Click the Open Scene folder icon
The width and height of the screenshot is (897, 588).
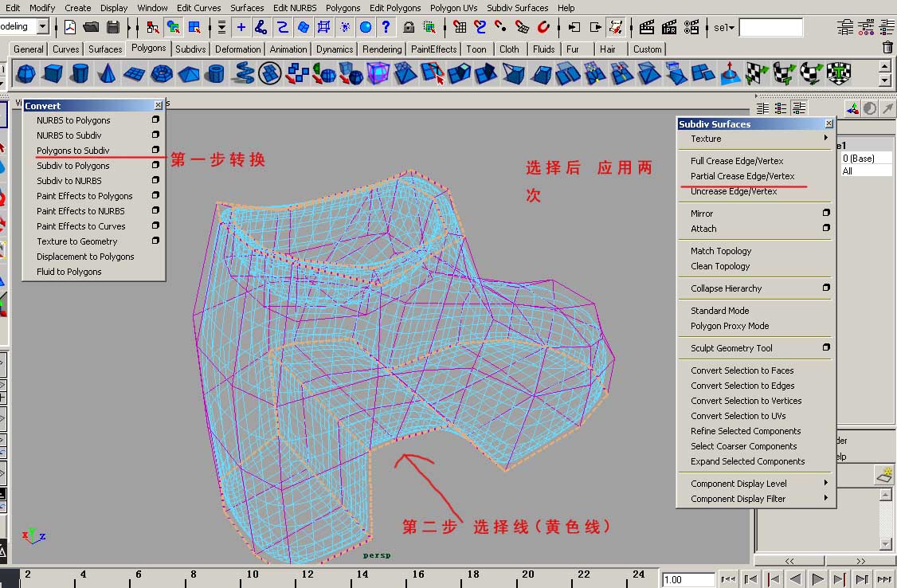(x=90, y=27)
